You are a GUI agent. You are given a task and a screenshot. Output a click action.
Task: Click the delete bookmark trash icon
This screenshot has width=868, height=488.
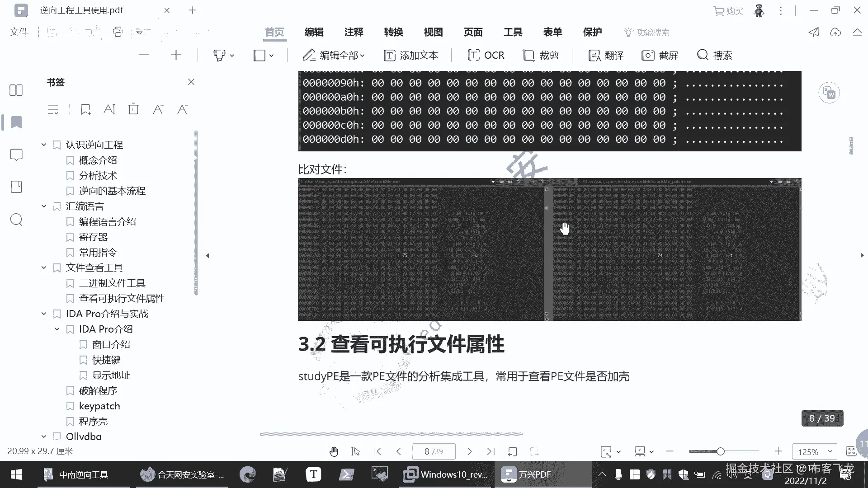[133, 109]
